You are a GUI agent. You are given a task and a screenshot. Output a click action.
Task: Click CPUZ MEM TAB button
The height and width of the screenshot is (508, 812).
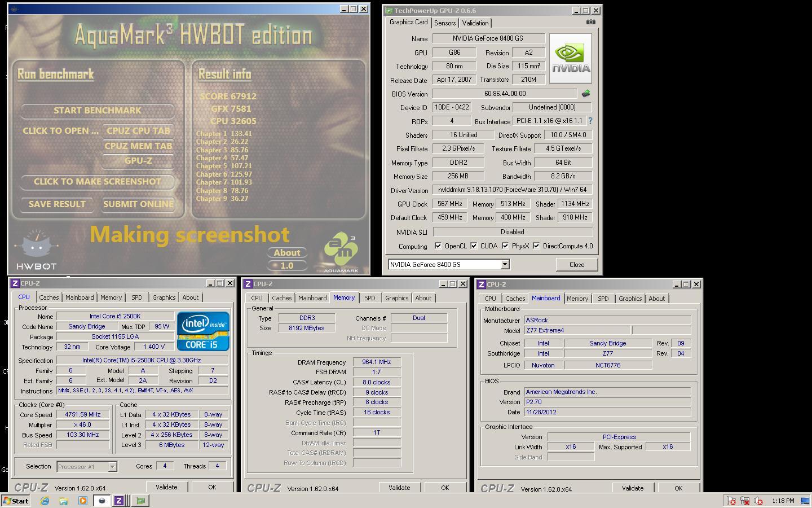coord(138,146)
